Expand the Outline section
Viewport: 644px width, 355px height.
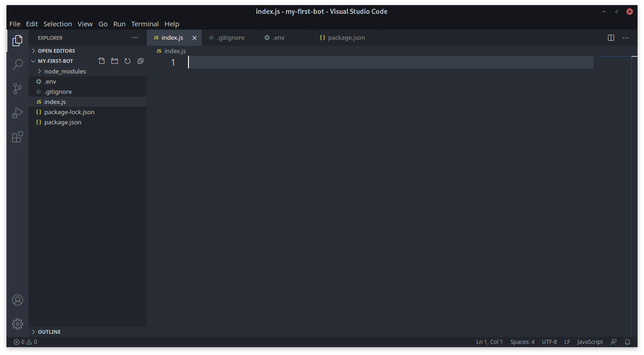tap(88, 332)
